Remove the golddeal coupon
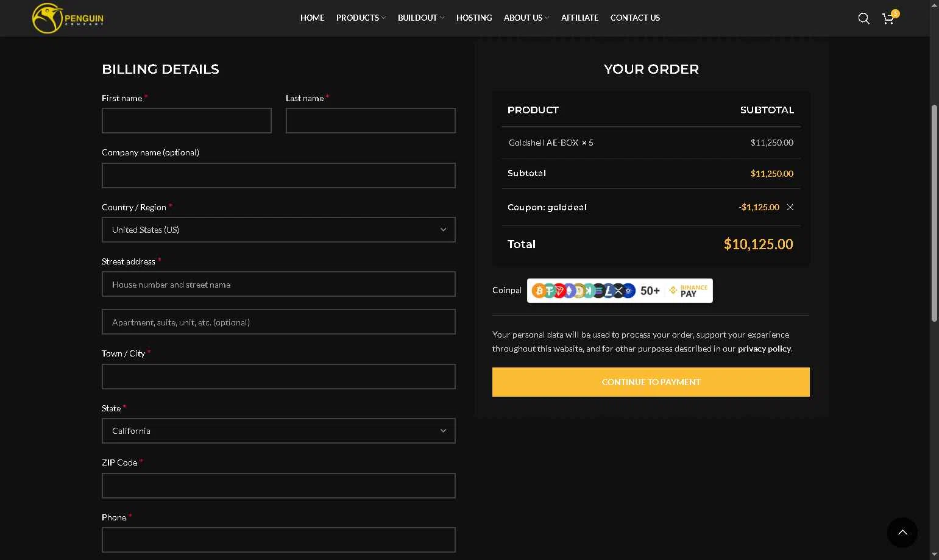The image size is (939, 560). [x=790, y=207]
